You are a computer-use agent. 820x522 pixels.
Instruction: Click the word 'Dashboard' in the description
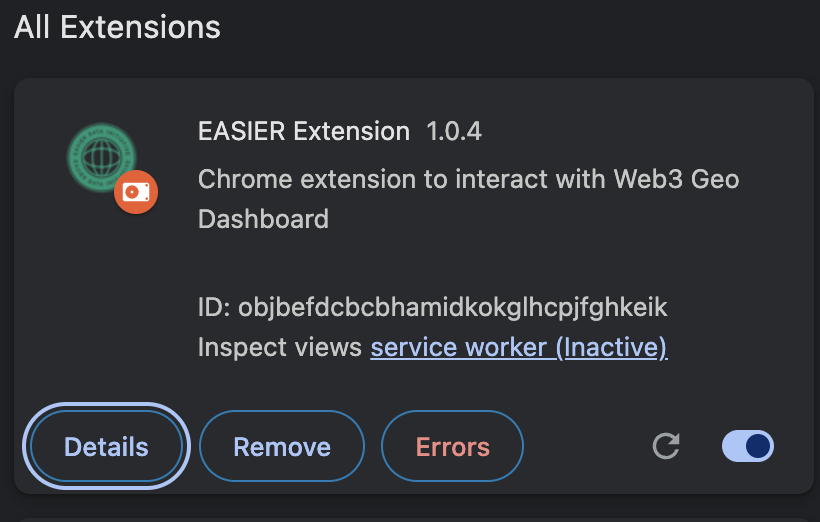[x=264, y=219]
